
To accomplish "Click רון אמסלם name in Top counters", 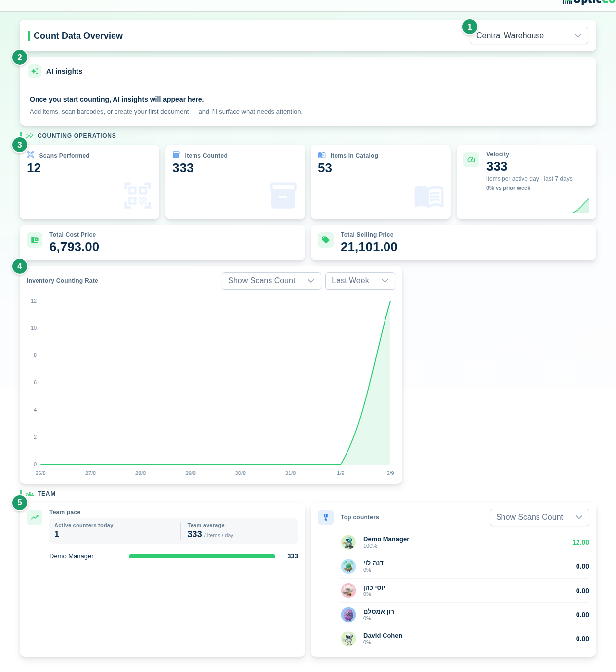I will (379, 612).
